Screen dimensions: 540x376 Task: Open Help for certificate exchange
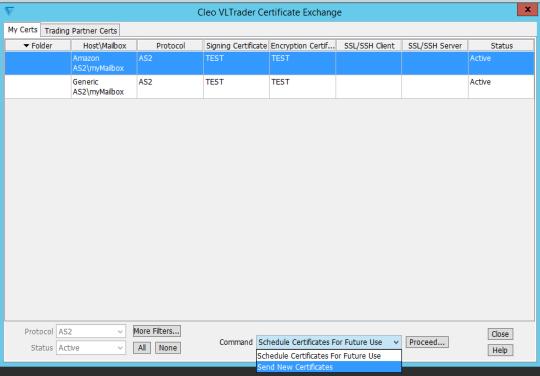coord(500,350)
